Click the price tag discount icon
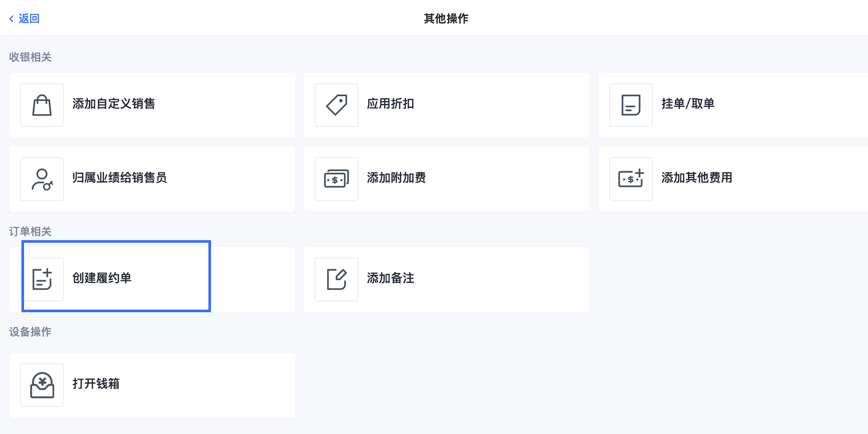This screenshot has width=868, height=434. point(337,105)
